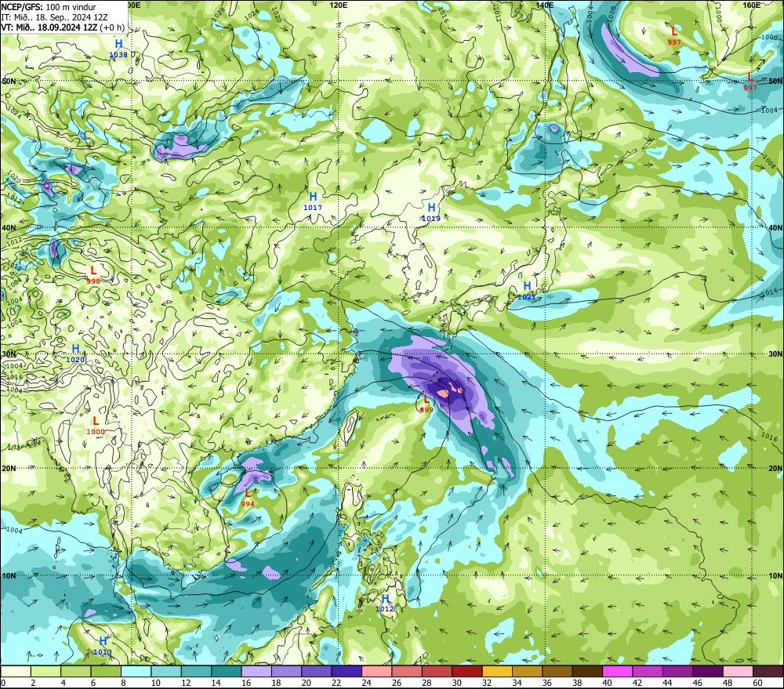Image resolution: width=784 pixels, height=689 pixels.
Task: Click the legend value label 40
Action: pyautogui.click(x=608, y=683)
